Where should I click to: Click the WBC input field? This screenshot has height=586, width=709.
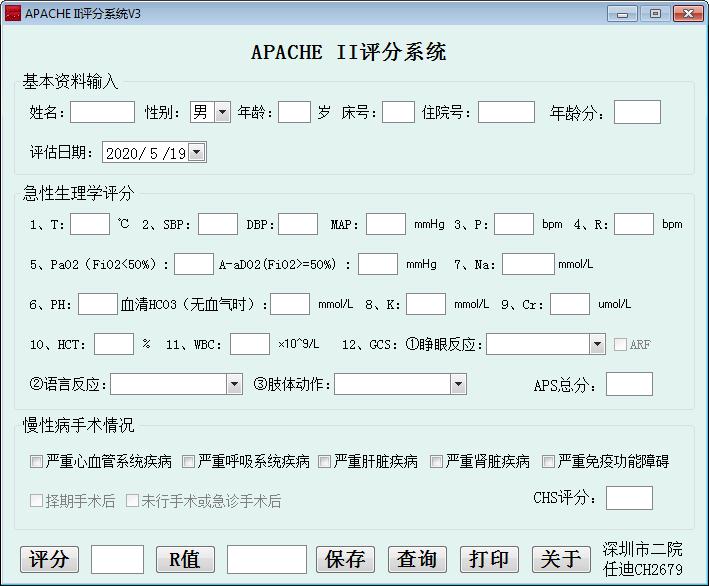click(250, 344)
